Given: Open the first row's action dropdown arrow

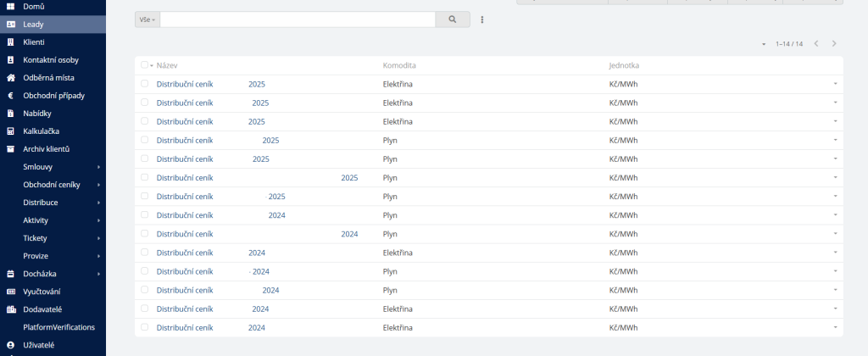Looking at the screenshot, I should (x=834, y=84).
